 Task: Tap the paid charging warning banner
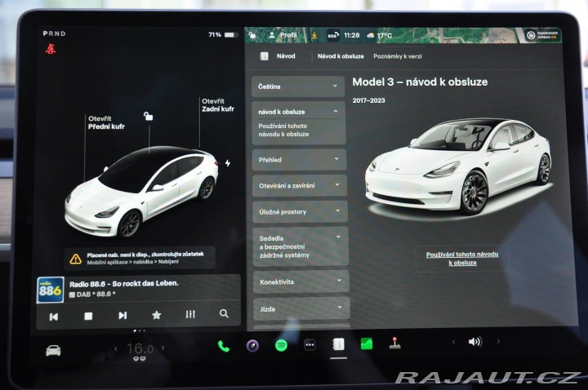(140, 258)
